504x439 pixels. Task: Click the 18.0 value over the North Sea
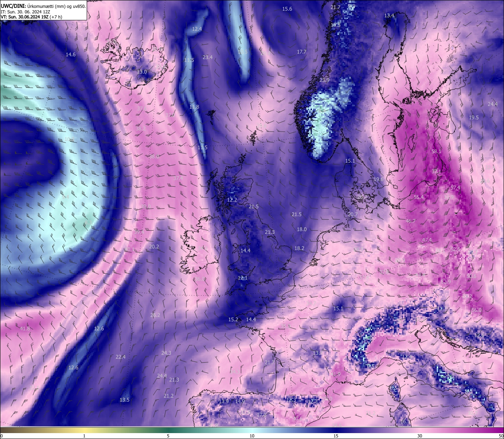(x=302, y=230)
